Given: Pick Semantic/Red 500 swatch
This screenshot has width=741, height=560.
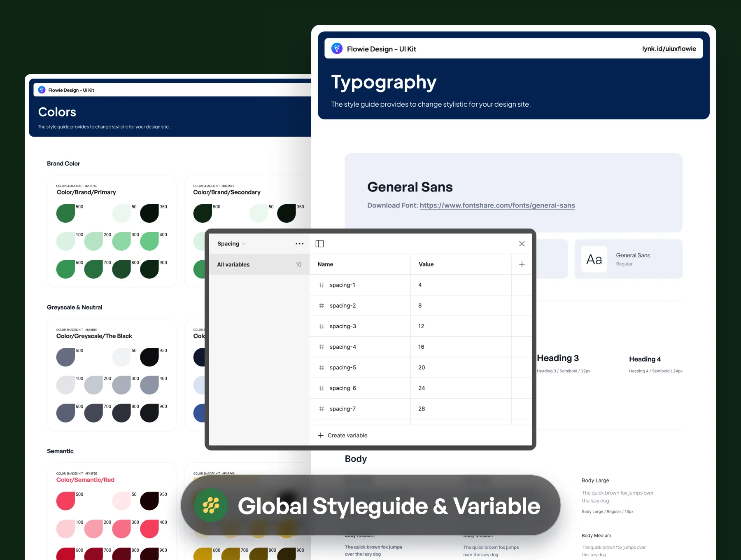Looking at the screenshot, I should (65, 501).
